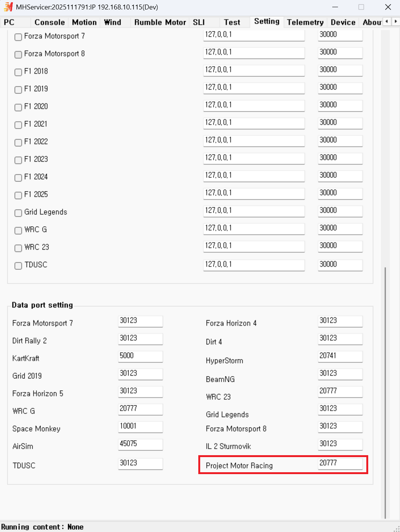Select the Console tab

tap(50, 22)
